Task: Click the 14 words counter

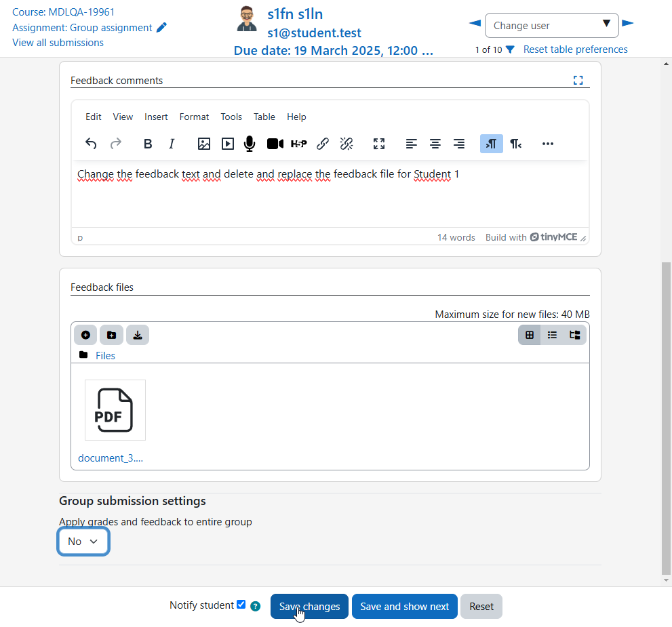Action: coord(456,238)
